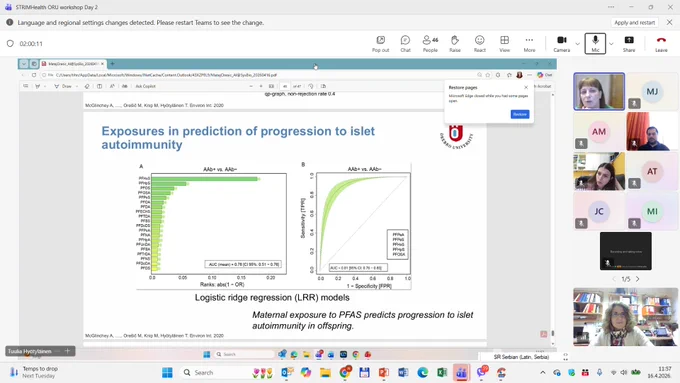Close the Restore pages popup
This screenshot has height=383, width=680.
(526, 87)
